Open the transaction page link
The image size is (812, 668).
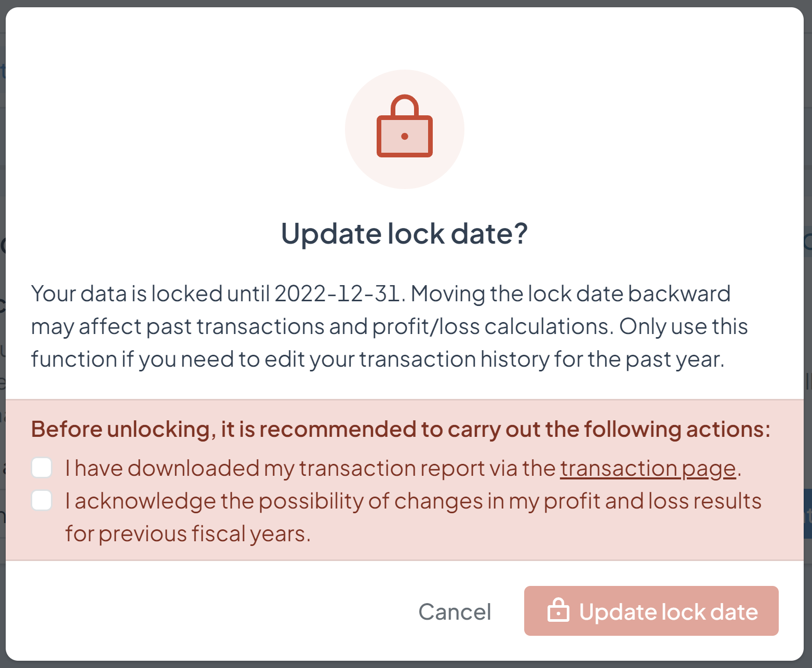click(x=648, y=467)
